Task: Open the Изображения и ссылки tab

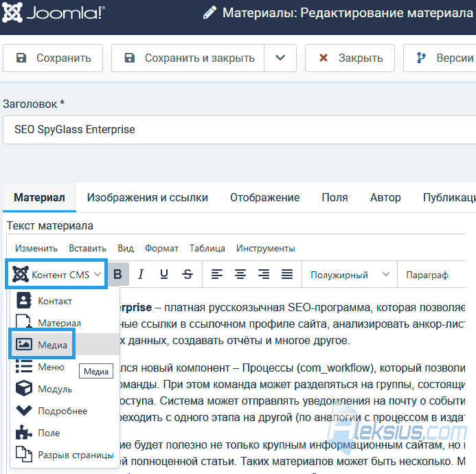Action: coord(147,197)
